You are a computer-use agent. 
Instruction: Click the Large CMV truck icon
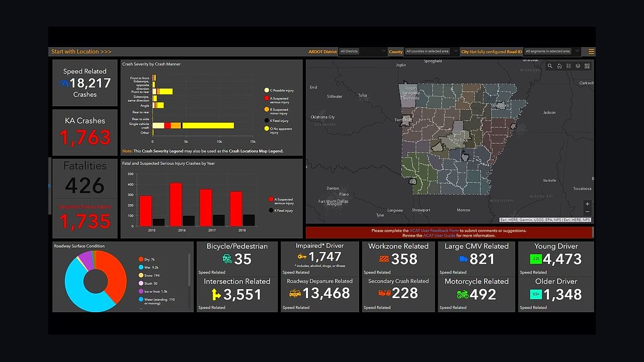[463, 259]
